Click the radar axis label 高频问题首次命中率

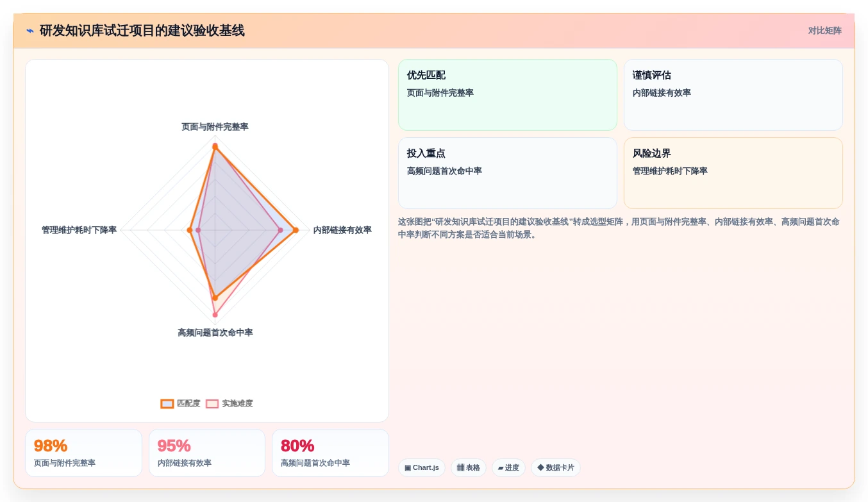[x=215, y=333]
